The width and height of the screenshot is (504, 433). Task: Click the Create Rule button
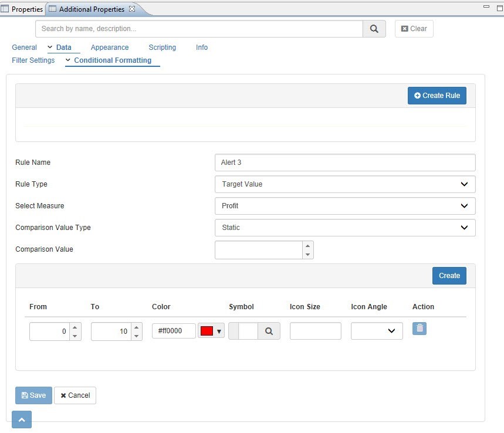pos(437,96)
